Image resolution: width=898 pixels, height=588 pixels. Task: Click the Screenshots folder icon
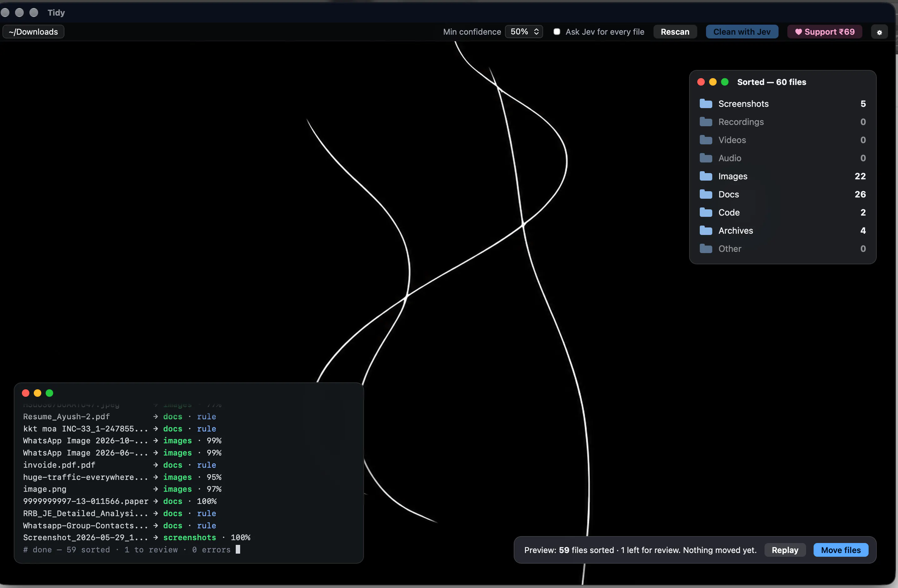pos(706,104)
